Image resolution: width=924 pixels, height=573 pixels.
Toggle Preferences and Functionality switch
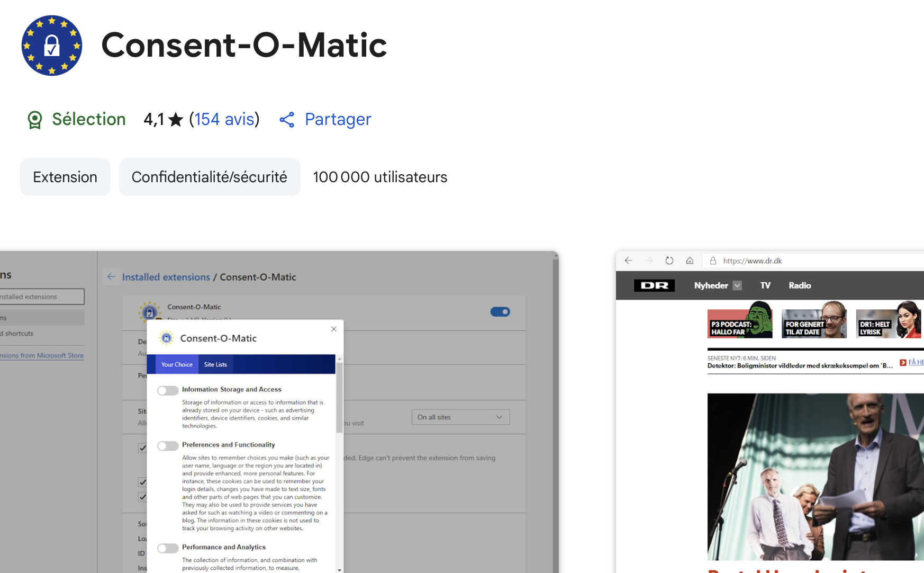(168, 446)
